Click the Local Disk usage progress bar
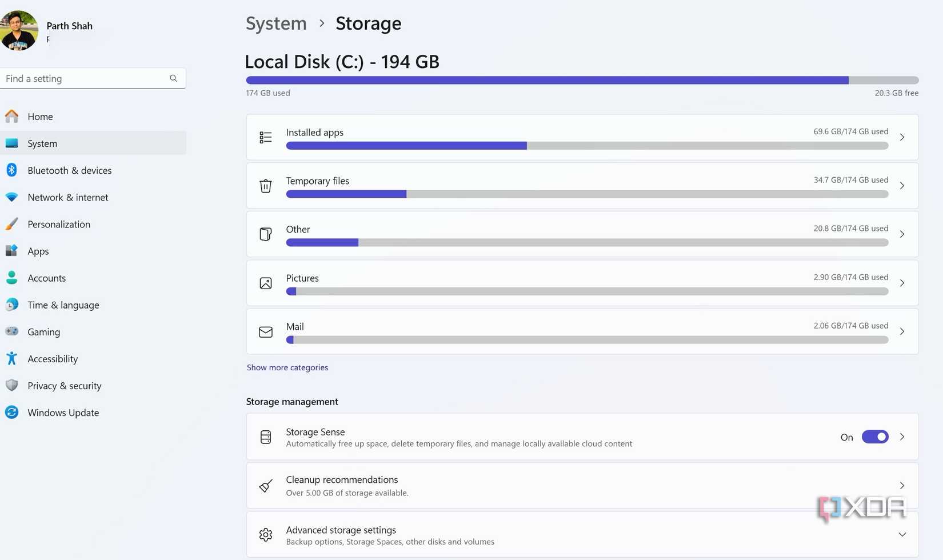The height and width of the screenshot is (560, 943). (x=582, y=80)
